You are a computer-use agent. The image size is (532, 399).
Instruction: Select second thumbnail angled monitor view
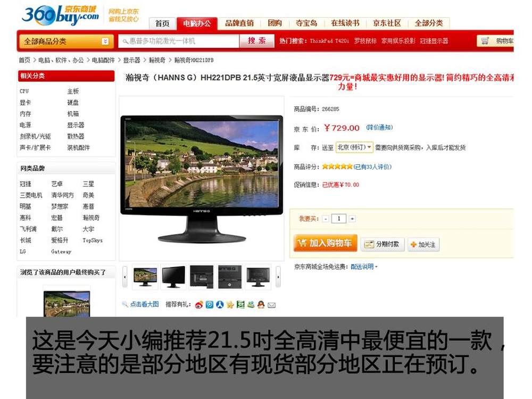coord(173,277)
